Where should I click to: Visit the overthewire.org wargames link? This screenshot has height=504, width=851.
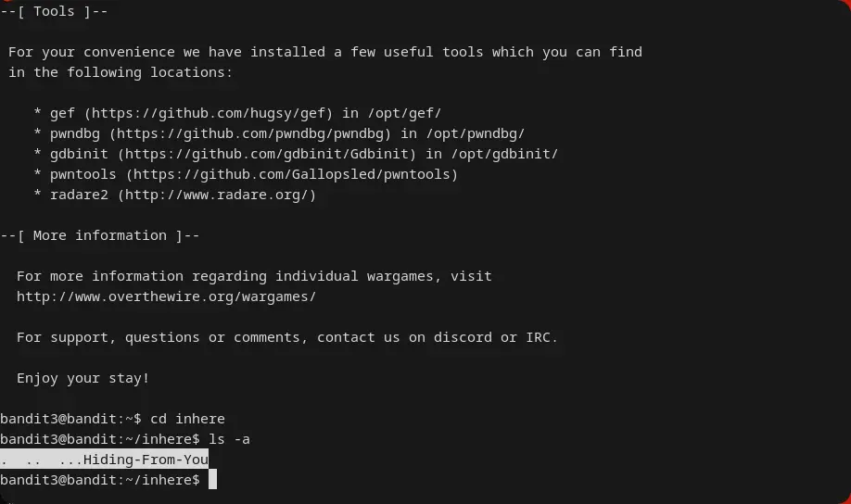point(166,296)
